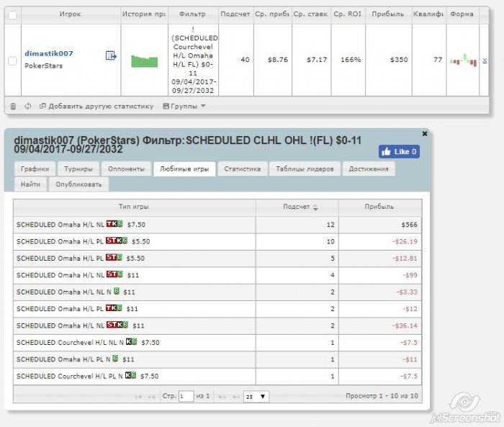Click the K badge on Courchevel PL $7.50 row
Image resolution: width=504 pixels, height=427 pixels.
click(130, 375)
